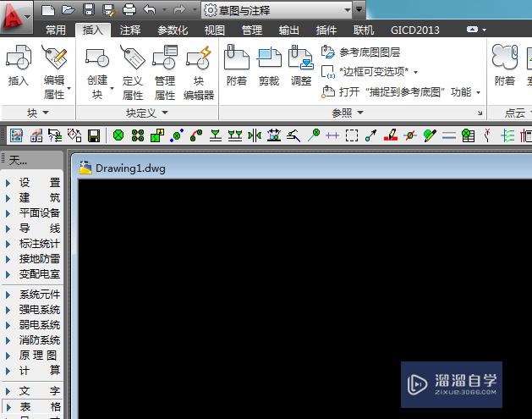This screenshot has width=532, height=419.
Task: Switch to the 常用 ribbon tab
Action: 56,30
